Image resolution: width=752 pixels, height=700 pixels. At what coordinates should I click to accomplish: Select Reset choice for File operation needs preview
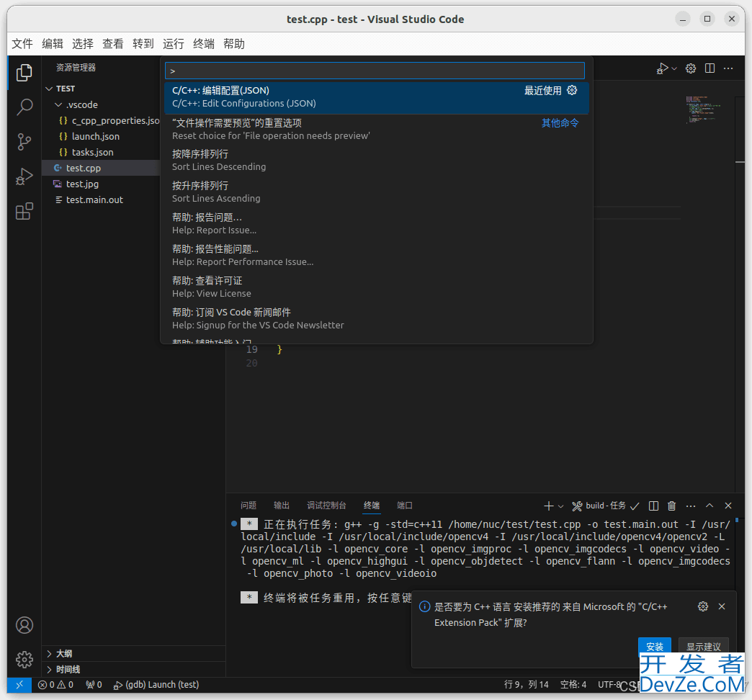pos(377,129)
